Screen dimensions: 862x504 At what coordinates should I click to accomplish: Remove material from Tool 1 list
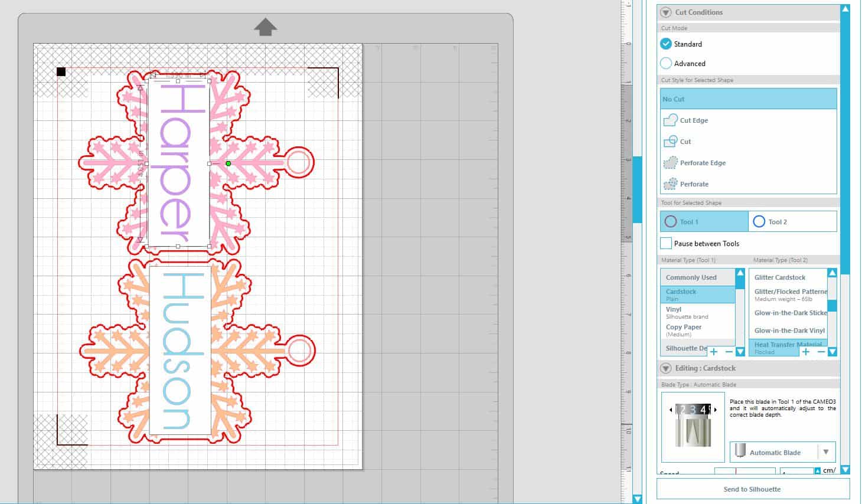coord(729,351)
